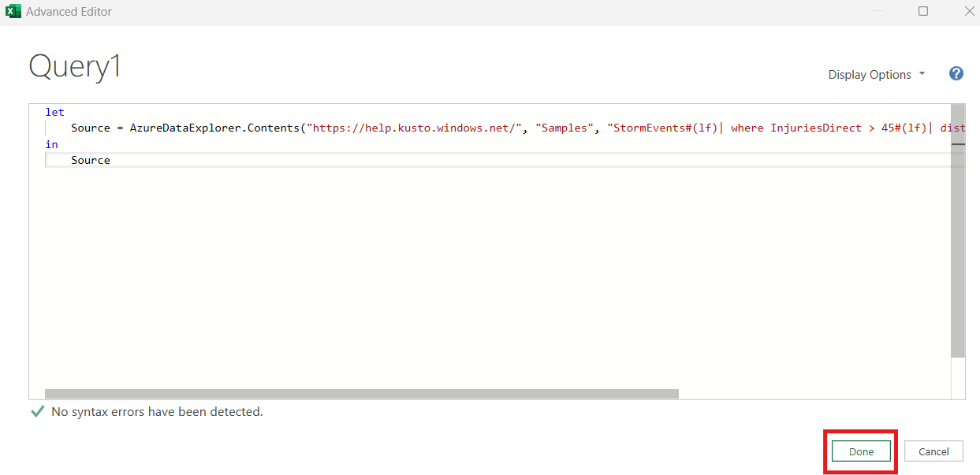Open the blue help question mark icon
The width and height of the screenshot is (980, 475).
coord(956,73)
